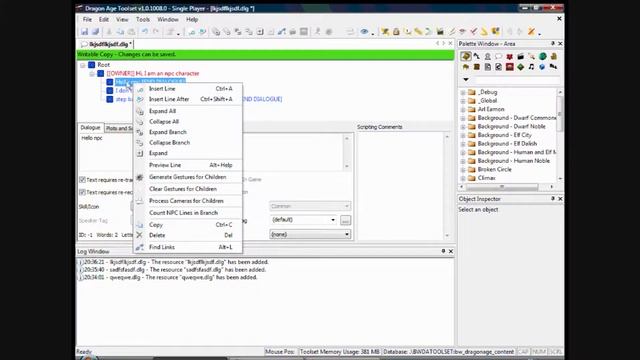Screen dimensions: 640x360
Task: Choose Expand All from context menu
Action: [188, 111]
